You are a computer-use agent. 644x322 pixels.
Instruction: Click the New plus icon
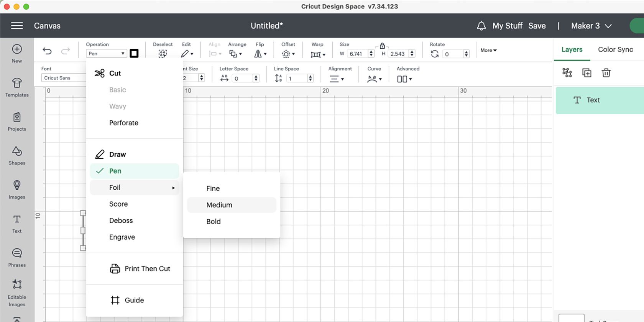tap(17, 49)
